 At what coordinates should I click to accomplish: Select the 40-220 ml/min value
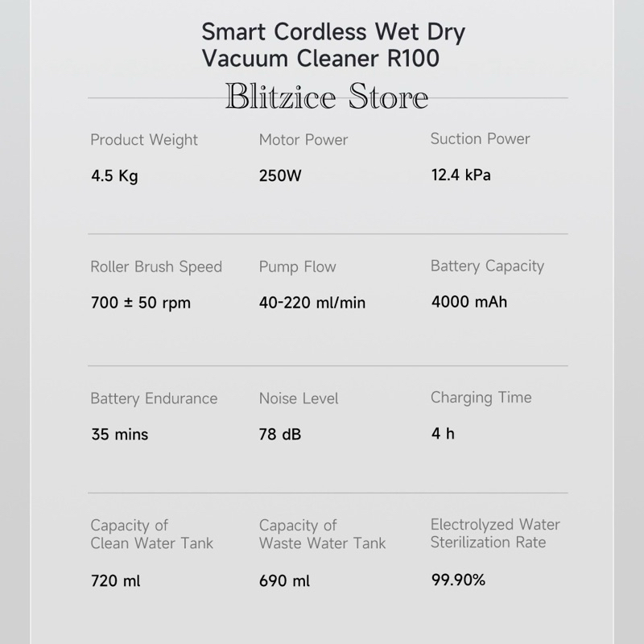[x=312, y=303]
